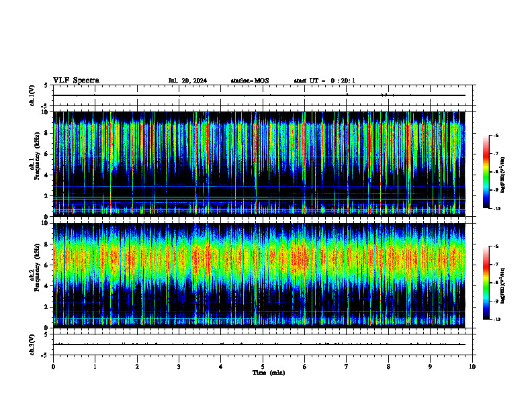Click the ch.1 spectrogram color bar
This screenshot has height=411, width=532.
(486, 172)
